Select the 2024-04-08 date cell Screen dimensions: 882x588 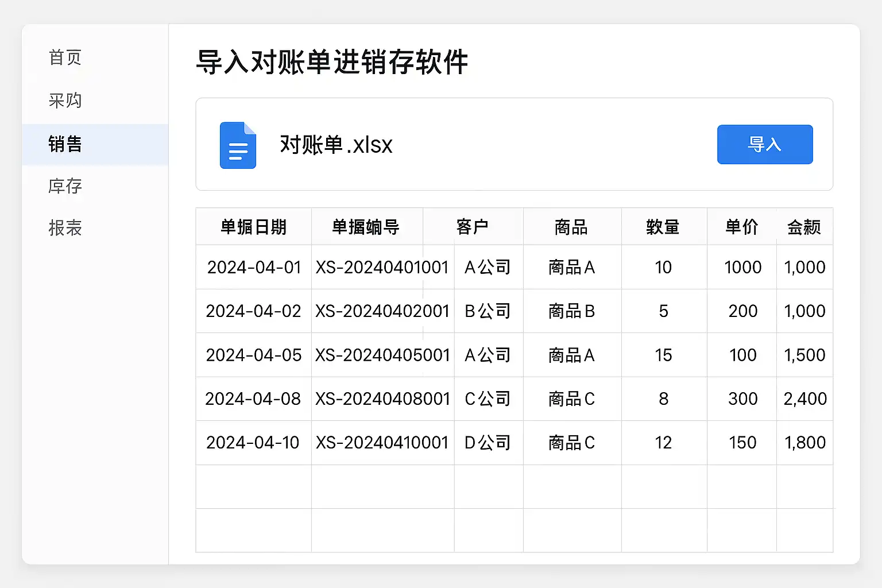tap(253, 399)
